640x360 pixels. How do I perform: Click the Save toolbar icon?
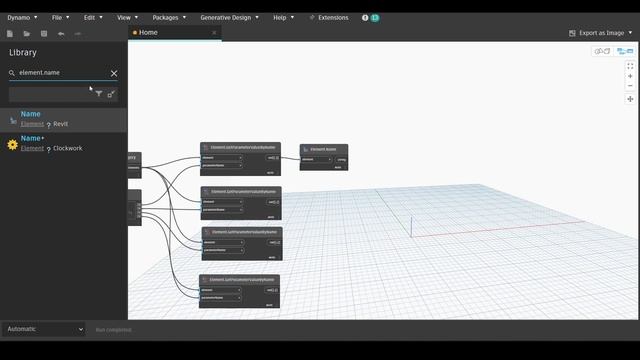pos(44,34)
